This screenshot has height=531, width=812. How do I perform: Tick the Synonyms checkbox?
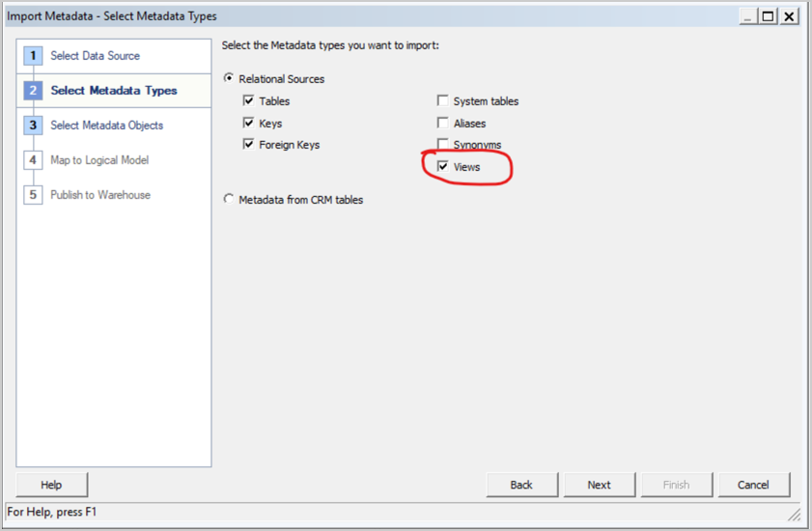click(443, 145)
